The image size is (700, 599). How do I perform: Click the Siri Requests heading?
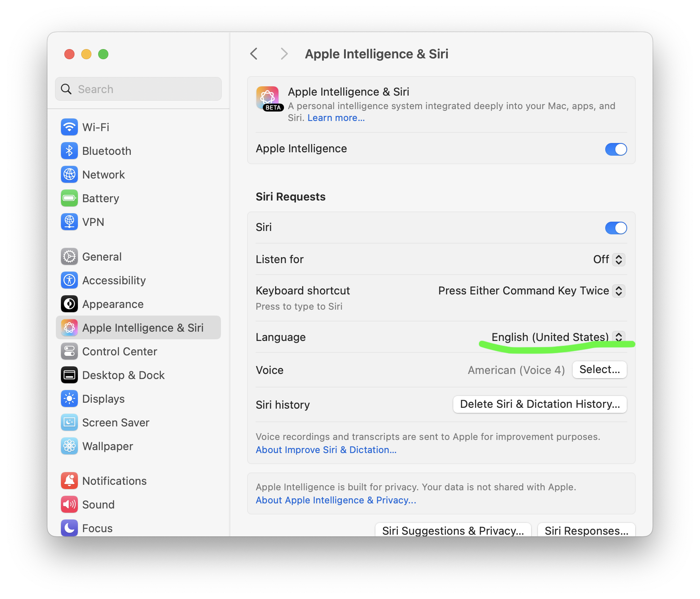291,197
